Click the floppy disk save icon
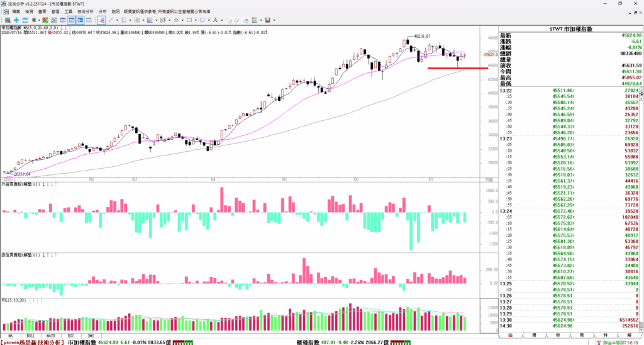 (x=268, y=20)
